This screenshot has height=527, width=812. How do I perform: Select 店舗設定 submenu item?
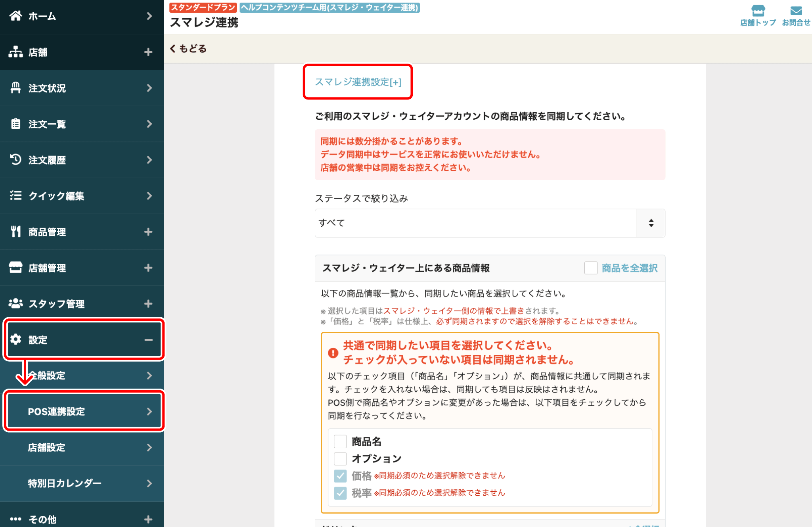coord(82,447)
